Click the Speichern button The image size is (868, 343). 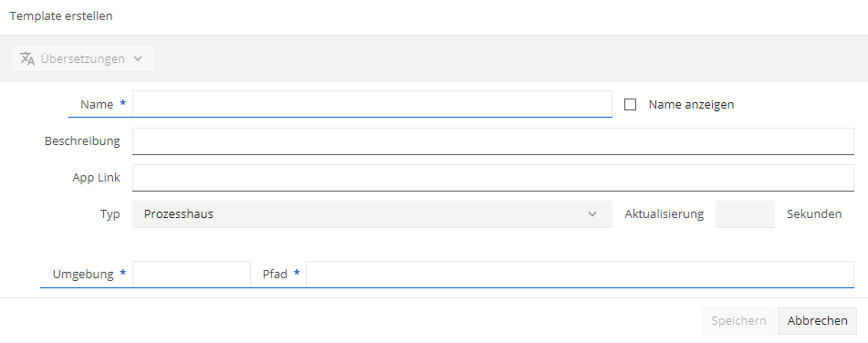(739, 321)
